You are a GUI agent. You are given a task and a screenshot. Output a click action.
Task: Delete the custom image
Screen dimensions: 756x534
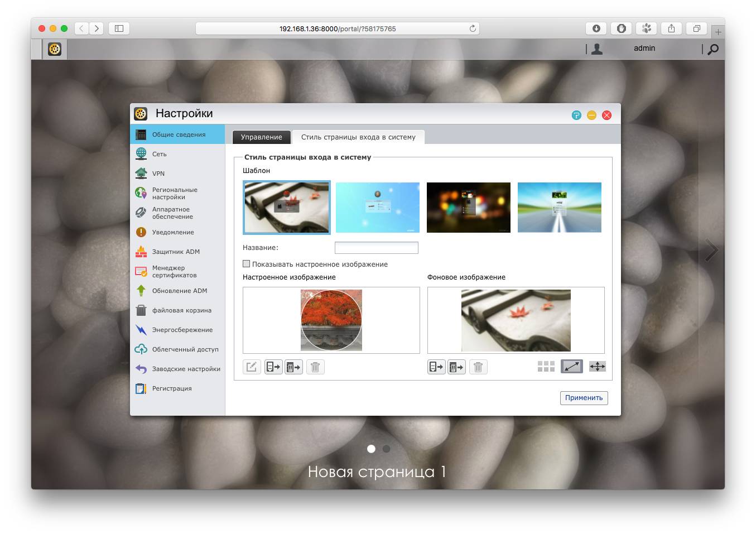[315, 367]
